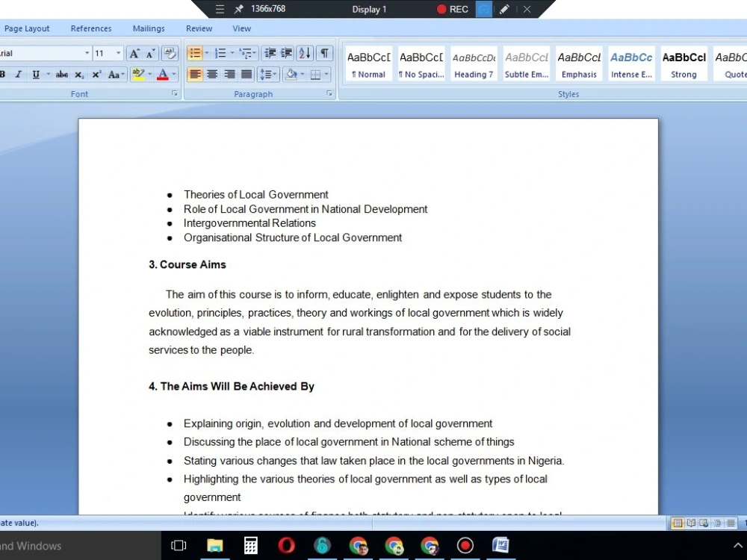Click the font color letter A icon
Screen dimensions: 747x560
coord(162,74)
